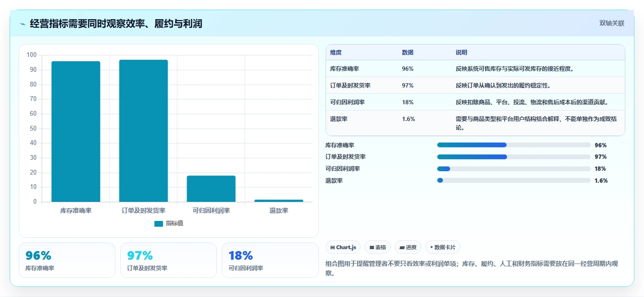Click the 可归因利润率 bar in the chart
Screen dimensions: 644x297
click(x=211, y=188)
